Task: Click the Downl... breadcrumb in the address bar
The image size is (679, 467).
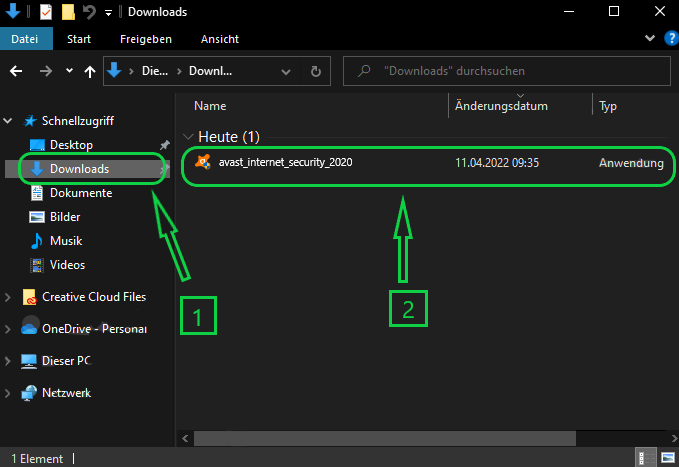Action: 210,71
